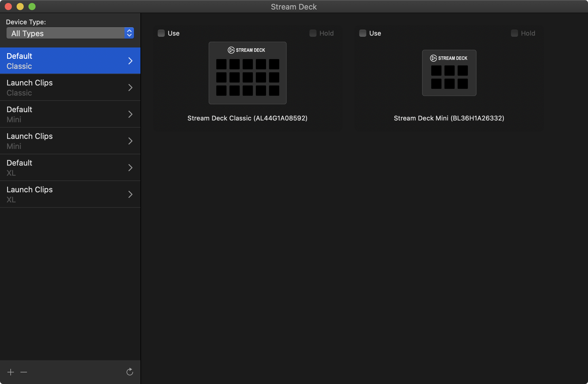The width and height of the screenshot is (588, 384).
Task: Click the add profile plus button
Action: pos(11,371)
